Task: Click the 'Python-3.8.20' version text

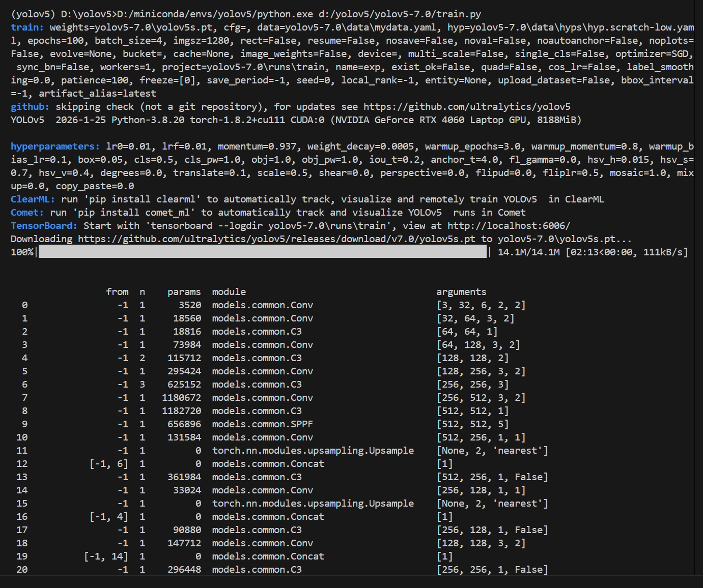Action: pyautogui.click(x=148, y=120)
